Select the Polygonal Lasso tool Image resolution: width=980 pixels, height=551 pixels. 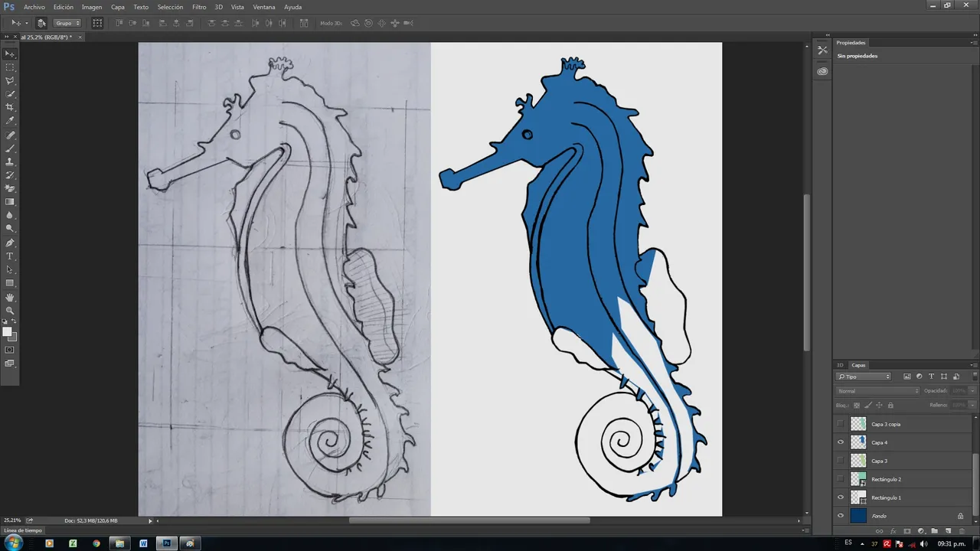(x=10, y=80)
